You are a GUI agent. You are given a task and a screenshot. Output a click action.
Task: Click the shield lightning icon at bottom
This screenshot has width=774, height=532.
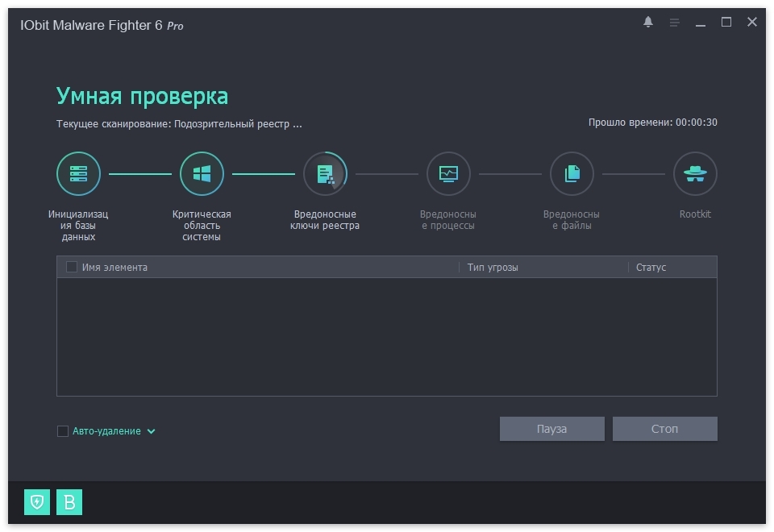pos(37,502)
